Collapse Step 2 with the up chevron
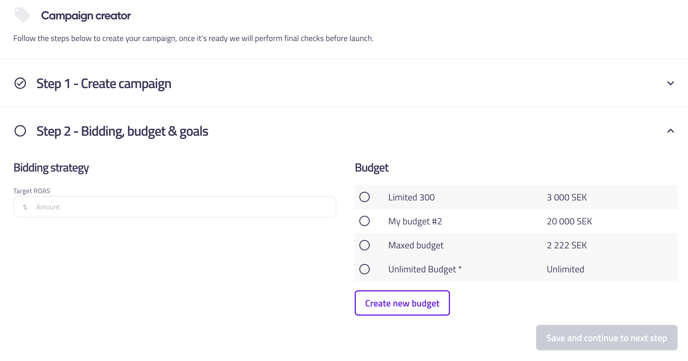The image size is (688, 361). [x=670, y=131]
